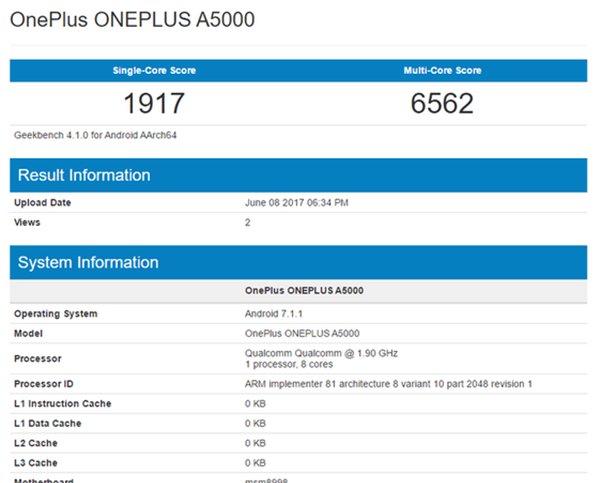
Task: Click the Result Information section header
Action: [85, 175]
